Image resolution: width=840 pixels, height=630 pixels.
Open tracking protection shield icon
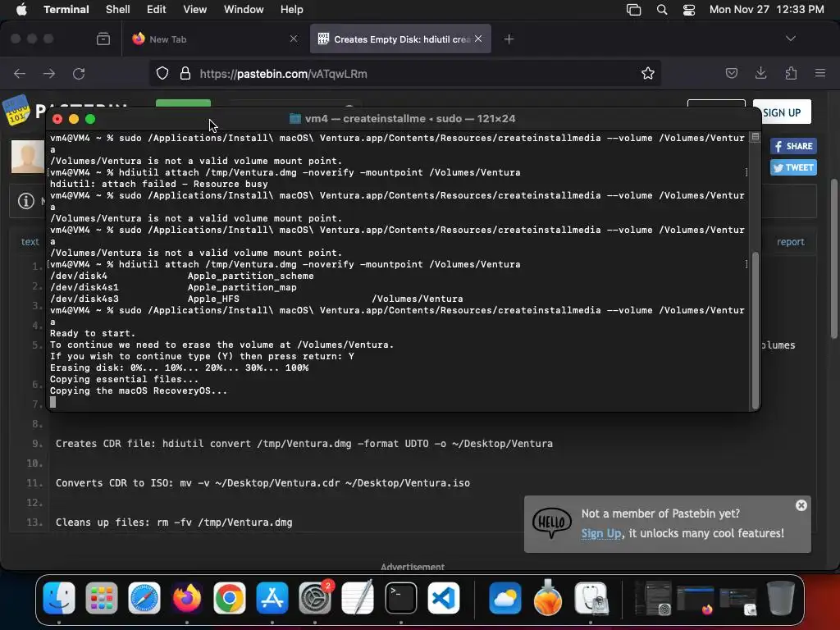[x=162, y=73]
